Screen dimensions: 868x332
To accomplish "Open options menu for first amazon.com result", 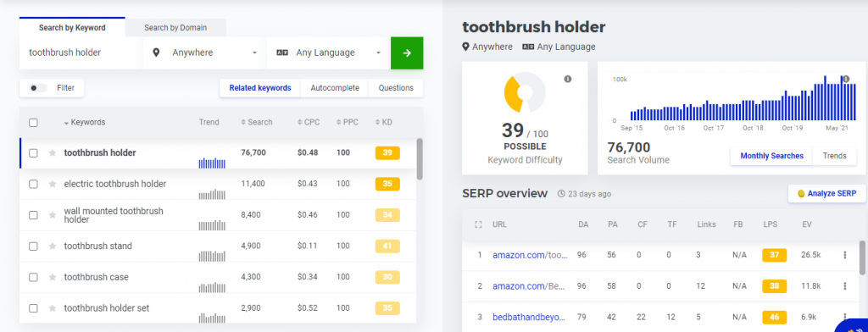I will [845, 255].
